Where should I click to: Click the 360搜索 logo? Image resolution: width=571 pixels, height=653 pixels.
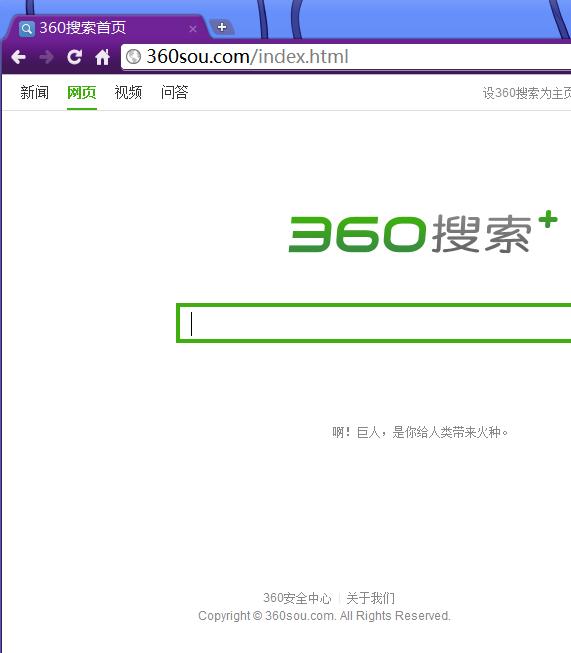[423, 232]
